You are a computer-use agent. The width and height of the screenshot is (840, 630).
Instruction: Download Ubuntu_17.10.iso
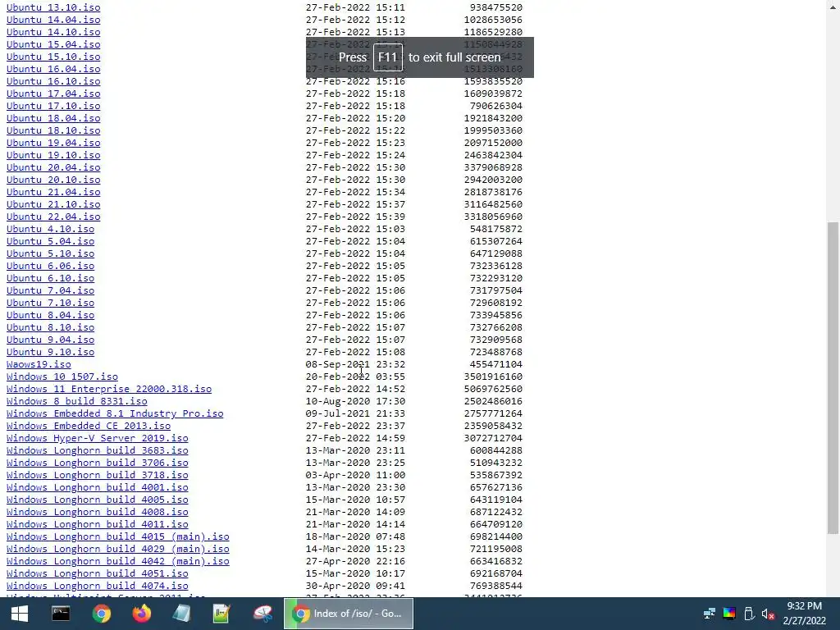tap(53, 106)
